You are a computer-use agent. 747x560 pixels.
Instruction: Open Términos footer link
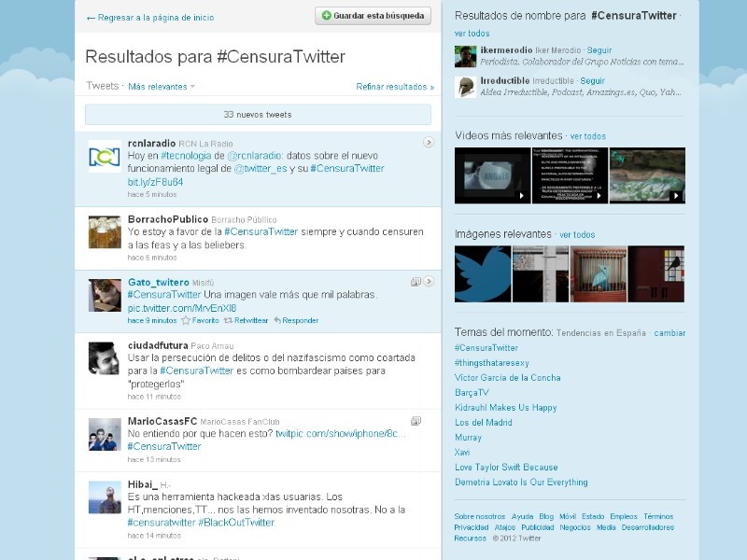(x=658, y=516)
